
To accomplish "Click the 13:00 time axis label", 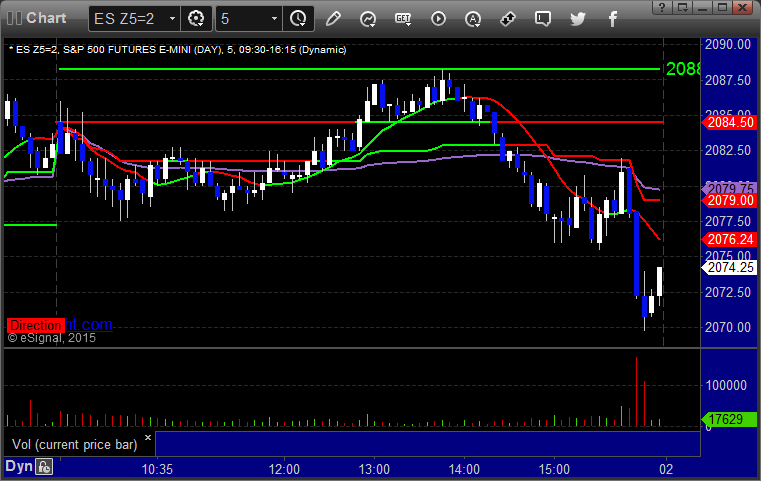I will tap(374, 469).
